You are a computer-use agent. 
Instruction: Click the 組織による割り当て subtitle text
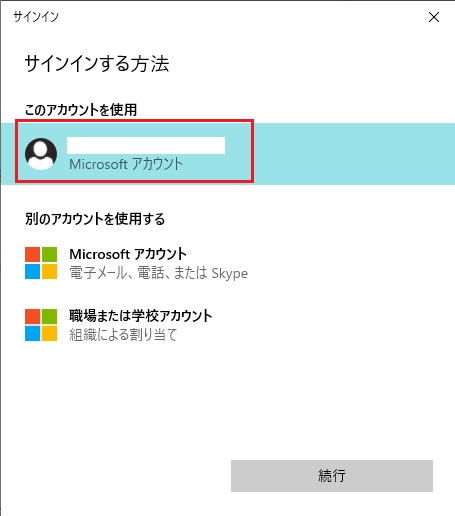(x=123, y=335)
